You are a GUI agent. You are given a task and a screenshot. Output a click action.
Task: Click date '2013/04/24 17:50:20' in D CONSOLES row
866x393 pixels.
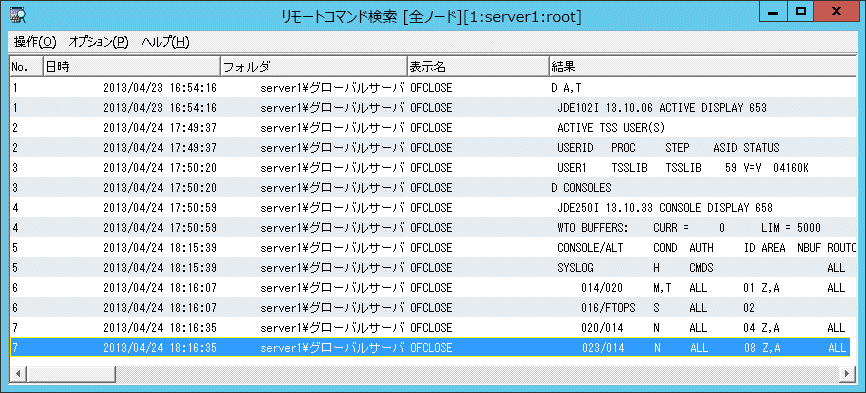click(x=160, y=187)
